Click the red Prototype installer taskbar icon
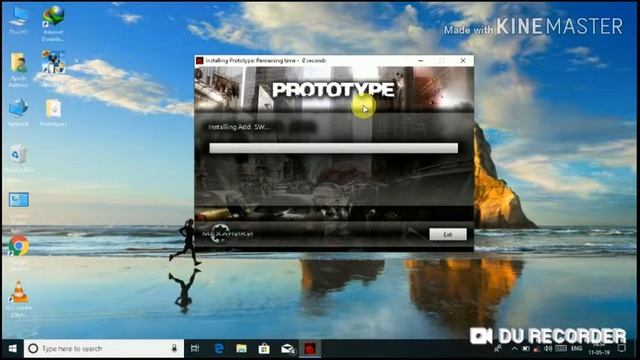 [310, 349]
